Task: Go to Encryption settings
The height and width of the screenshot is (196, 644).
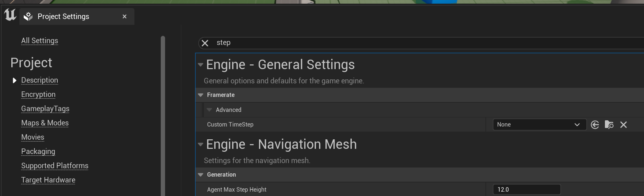Action: tap(38, 94)
